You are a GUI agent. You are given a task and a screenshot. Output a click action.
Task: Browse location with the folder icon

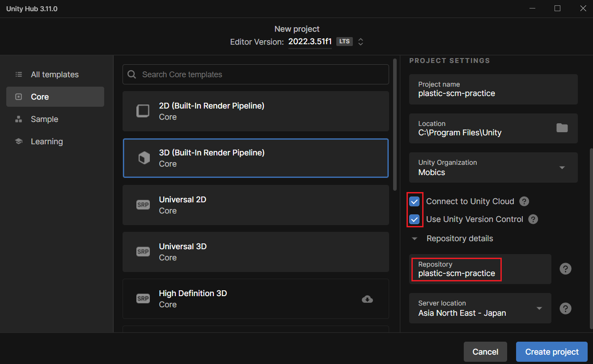(562, 128)
